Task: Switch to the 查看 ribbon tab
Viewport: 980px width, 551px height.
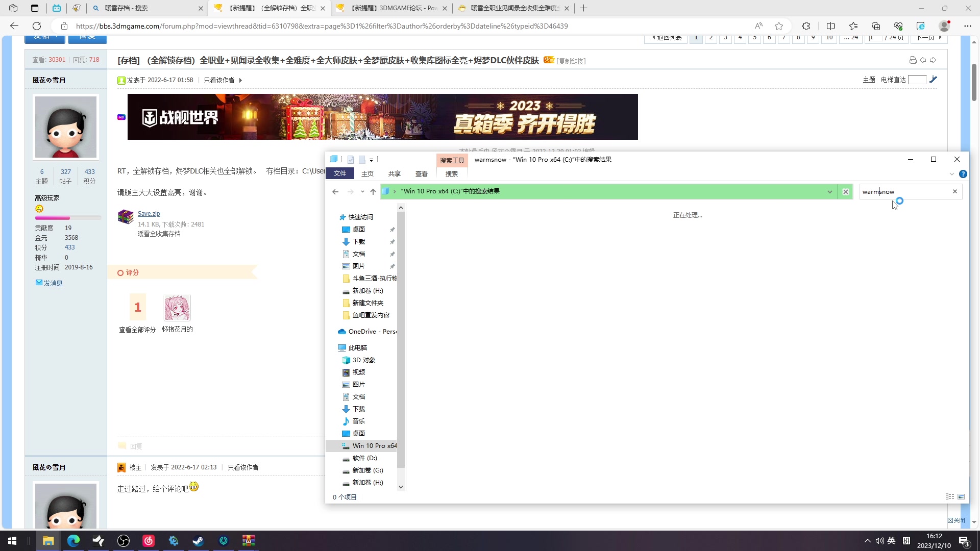Action: click(x=421, y=173)
